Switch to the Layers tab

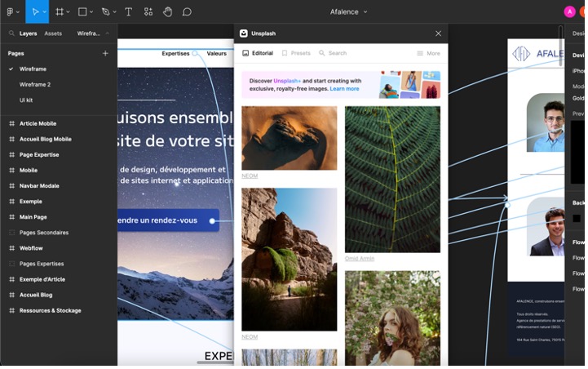pyautogui.click(x=28, y=33)
